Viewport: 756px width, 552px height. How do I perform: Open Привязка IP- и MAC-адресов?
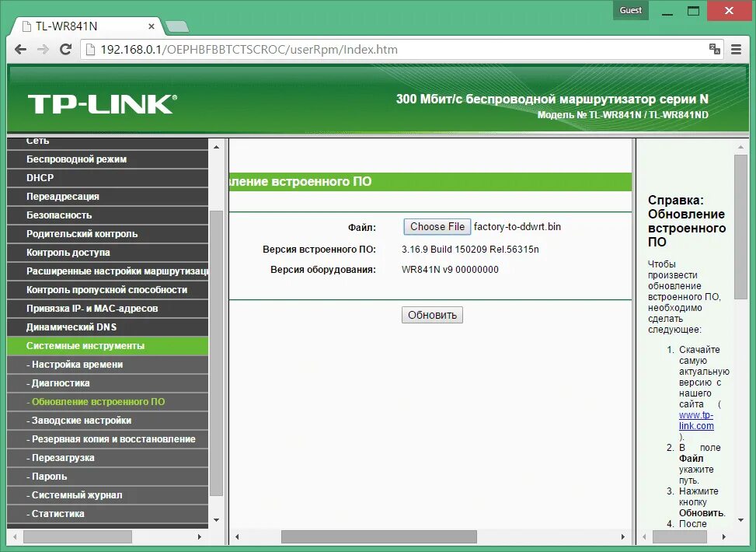[107, 309]
